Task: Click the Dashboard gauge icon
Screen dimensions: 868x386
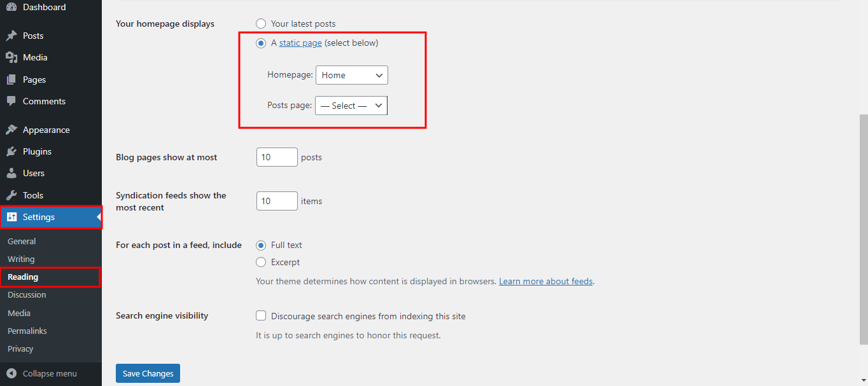Action: 11,7
